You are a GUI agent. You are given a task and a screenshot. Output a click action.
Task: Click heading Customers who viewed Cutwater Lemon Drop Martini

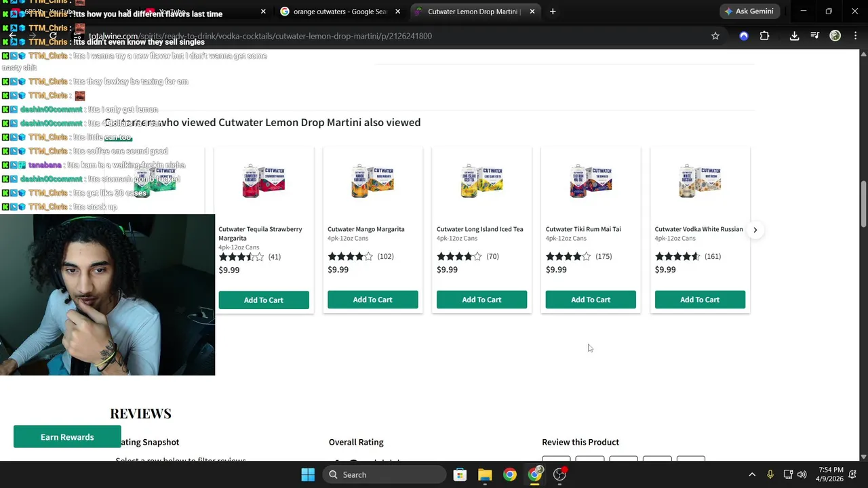(262, 123)
